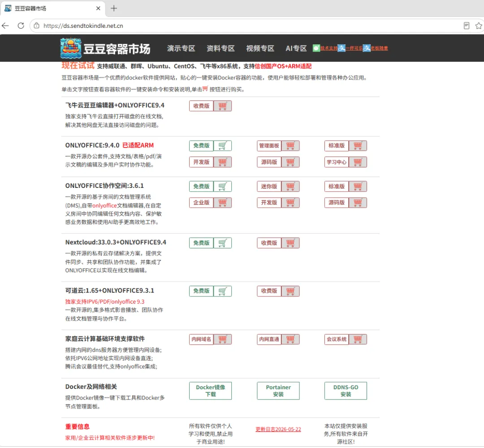Click cart icon beside 协作空间 源码版
484x448 pixels.
[358, 203]
